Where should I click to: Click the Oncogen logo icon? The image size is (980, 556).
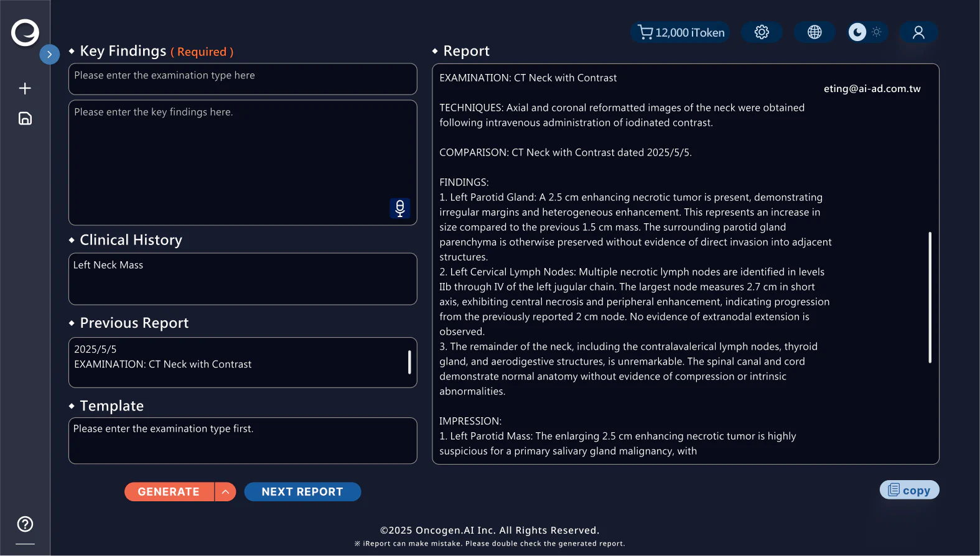(x=25, y=32)
